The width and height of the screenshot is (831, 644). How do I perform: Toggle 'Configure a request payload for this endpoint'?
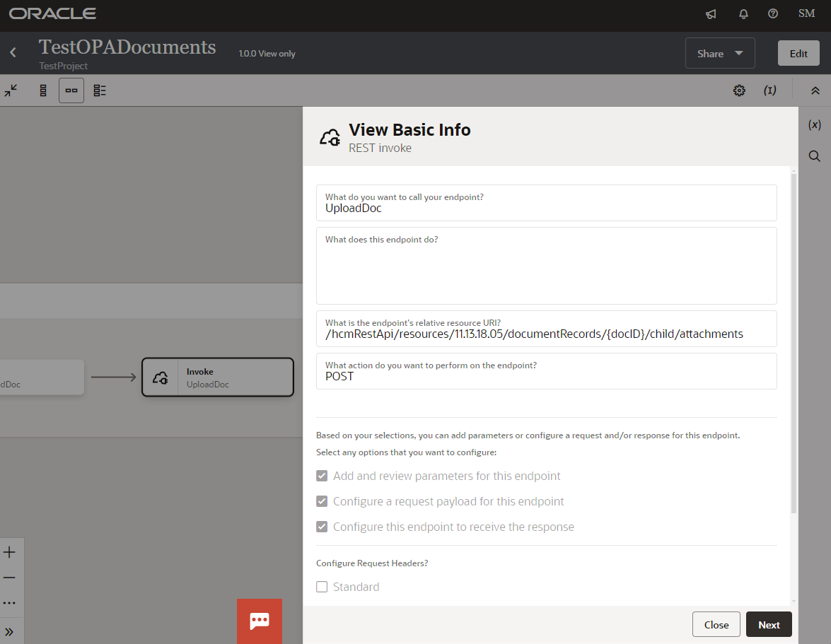click(322, 501)
